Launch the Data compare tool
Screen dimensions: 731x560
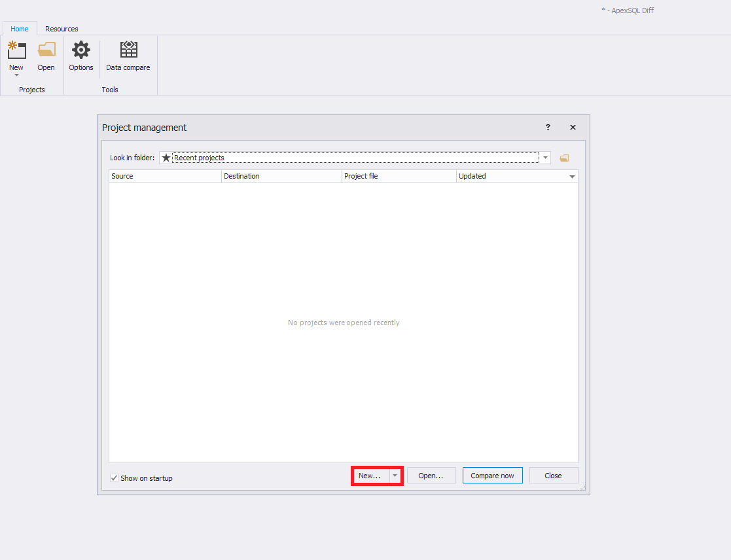pos(128,56)
